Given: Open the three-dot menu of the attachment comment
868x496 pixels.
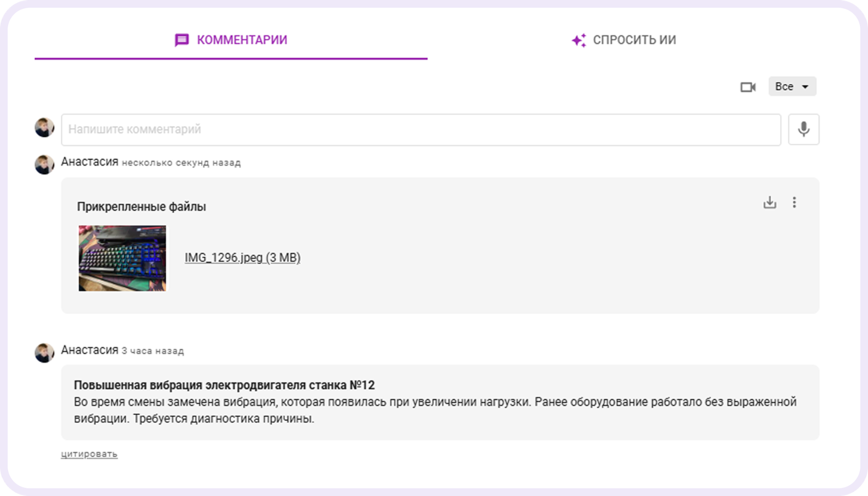Looking at the screenshot, I should pyautogui.click(x=794, y=202).
